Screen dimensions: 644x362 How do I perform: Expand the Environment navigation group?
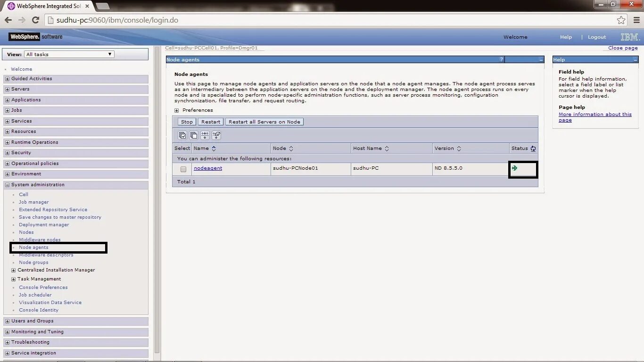point(8,174)
